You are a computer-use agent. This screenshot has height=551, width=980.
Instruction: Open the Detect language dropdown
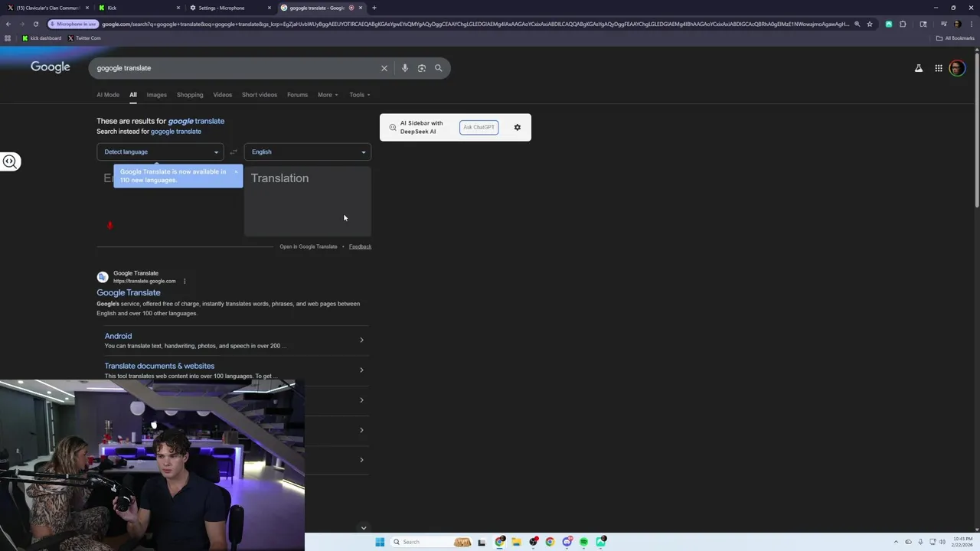click(161, 152)
